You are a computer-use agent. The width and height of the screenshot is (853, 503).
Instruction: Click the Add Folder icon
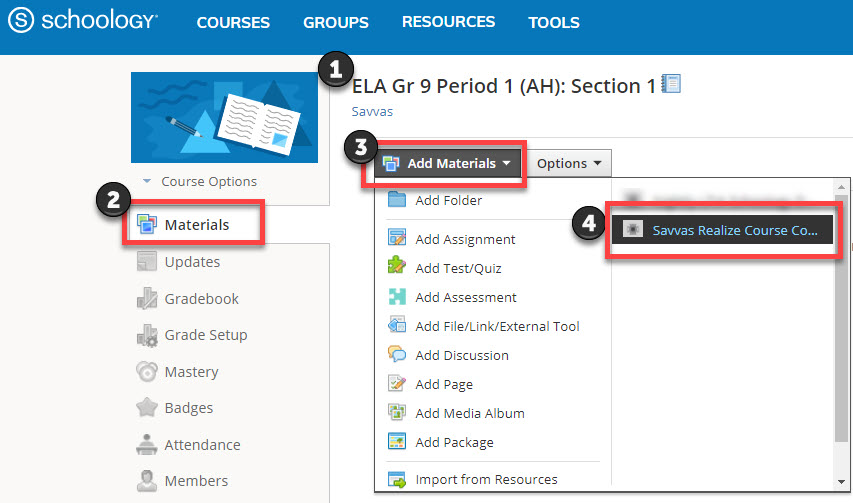click(397, 199)
